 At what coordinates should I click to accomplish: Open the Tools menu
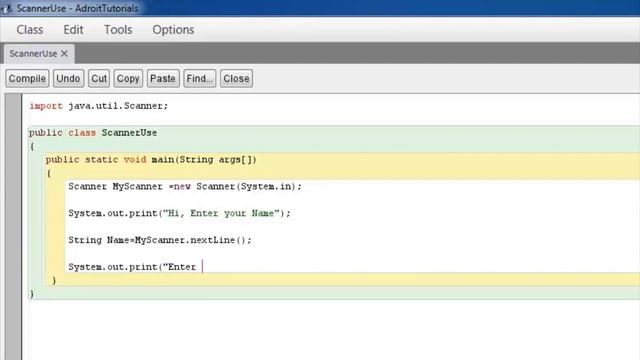click(x=118, y=30)
